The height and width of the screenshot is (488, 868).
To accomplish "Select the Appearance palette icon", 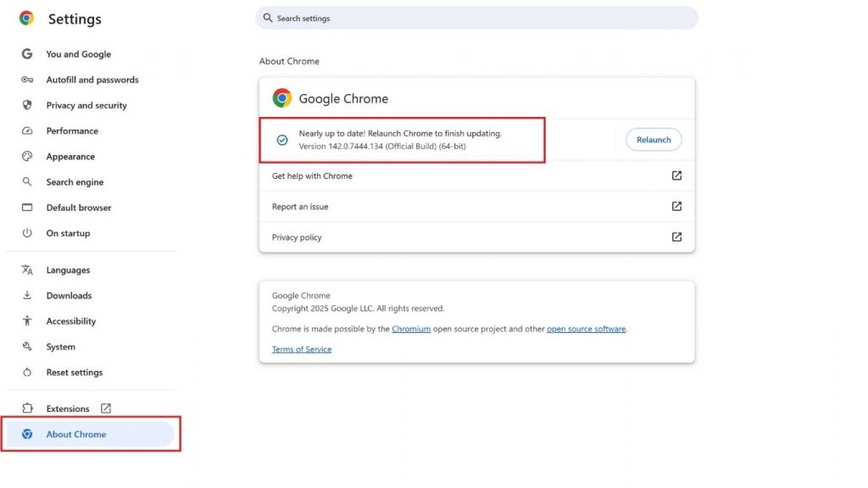I will click(26, 156).
